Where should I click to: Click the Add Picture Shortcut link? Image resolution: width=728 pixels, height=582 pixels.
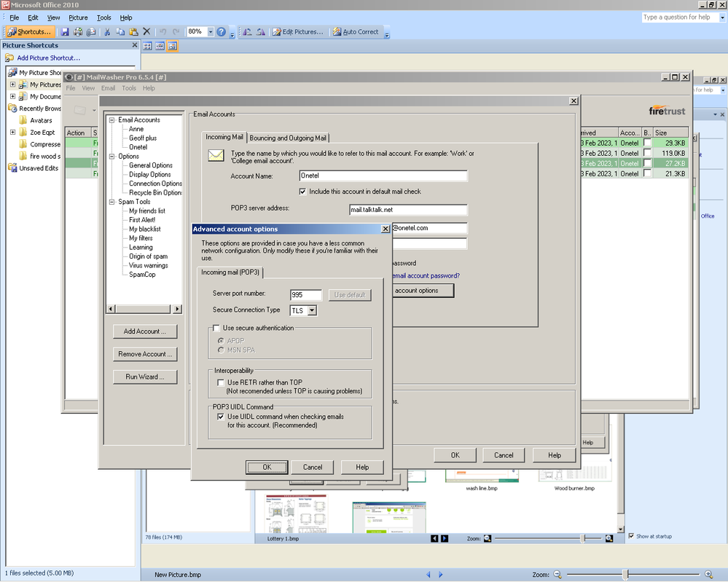(x=48, y=58)
